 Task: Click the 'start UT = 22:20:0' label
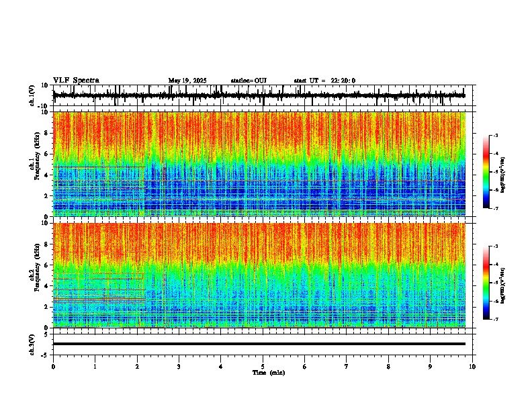324,81
